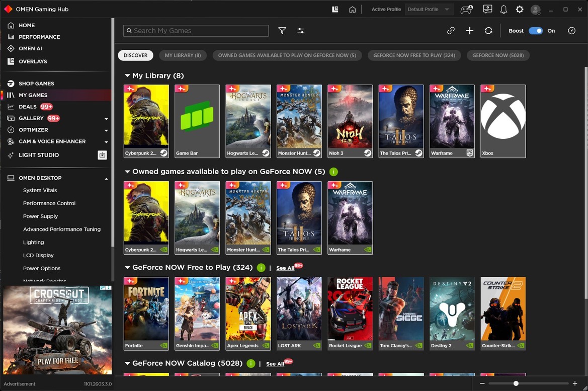This screenshot has width=588, height=391.
Task: Refresh the game library
Action: (488, 31)
